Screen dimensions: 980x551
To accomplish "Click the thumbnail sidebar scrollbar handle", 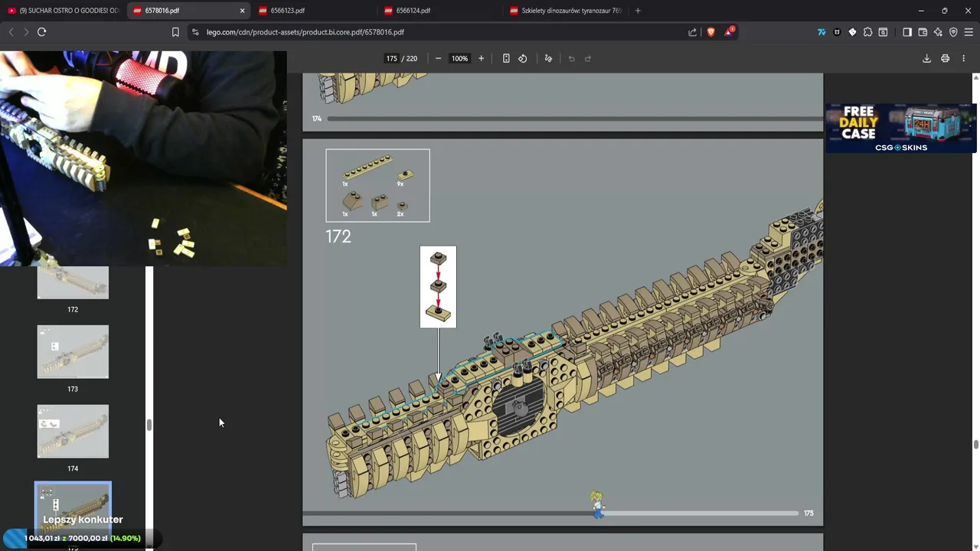I will (x=149, y=425).
